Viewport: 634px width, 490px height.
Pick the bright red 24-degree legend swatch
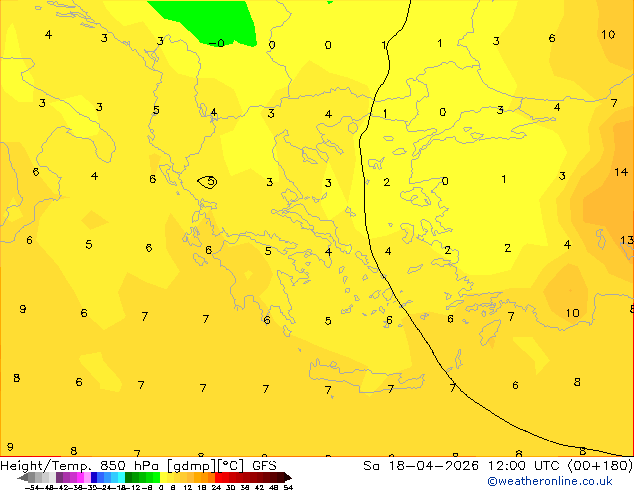[218, 477]
